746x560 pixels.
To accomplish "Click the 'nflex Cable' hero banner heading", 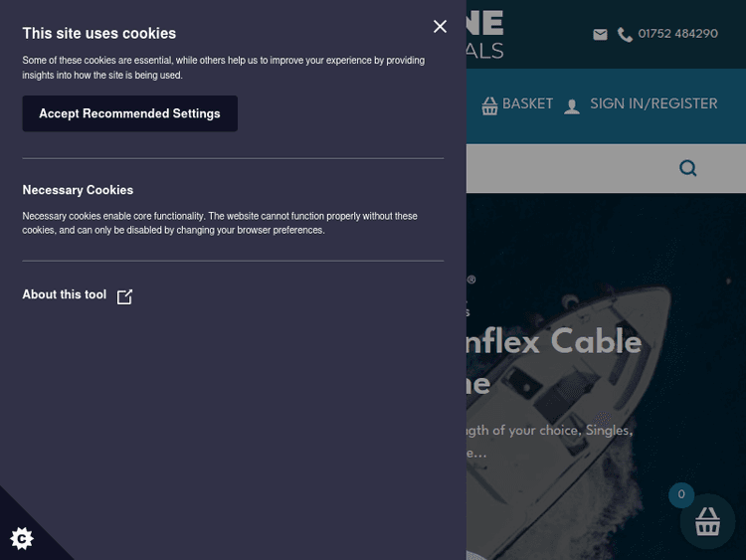I will click(x=554, y=341).
